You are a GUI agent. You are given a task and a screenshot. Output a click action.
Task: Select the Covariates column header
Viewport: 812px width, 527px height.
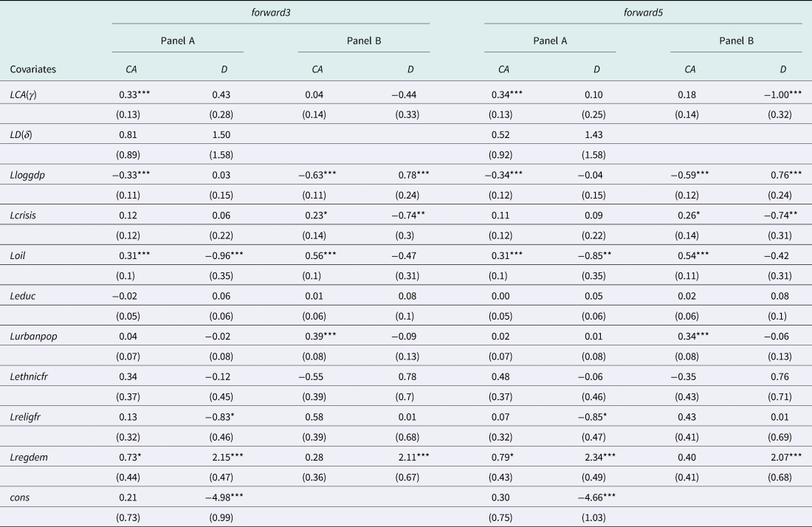[33, 69]
